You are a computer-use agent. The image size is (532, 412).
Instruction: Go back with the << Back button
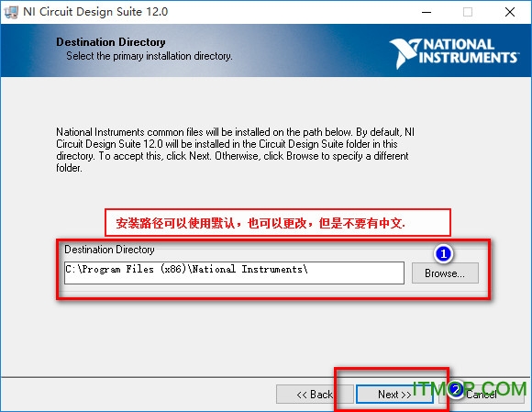point(315,394)
